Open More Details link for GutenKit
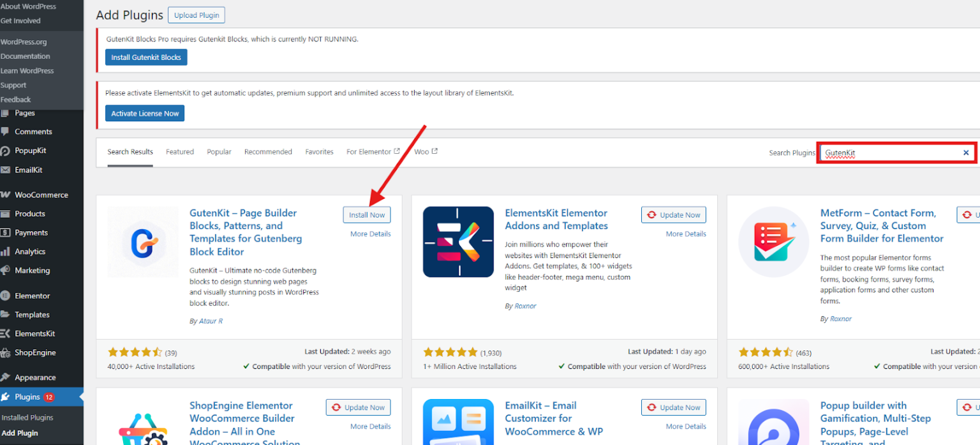 pyautogui.click(x=370, y=234)
